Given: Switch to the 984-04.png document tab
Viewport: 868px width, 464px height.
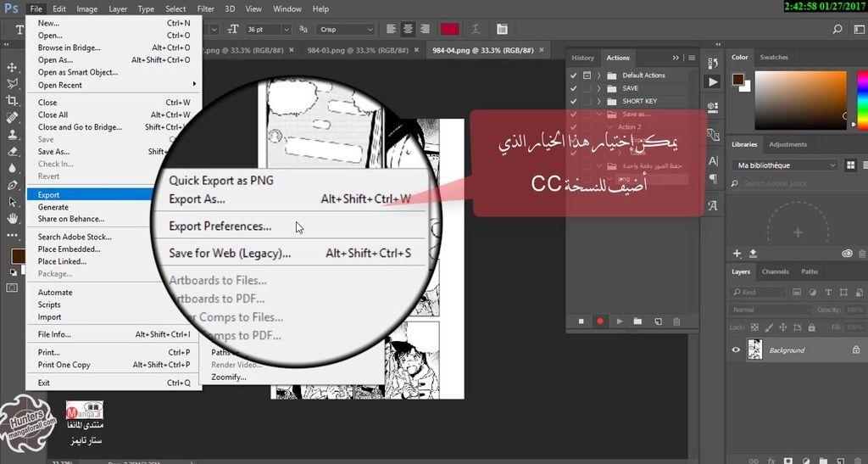Looking at the screenshot, I should click(x=482, y=50).
